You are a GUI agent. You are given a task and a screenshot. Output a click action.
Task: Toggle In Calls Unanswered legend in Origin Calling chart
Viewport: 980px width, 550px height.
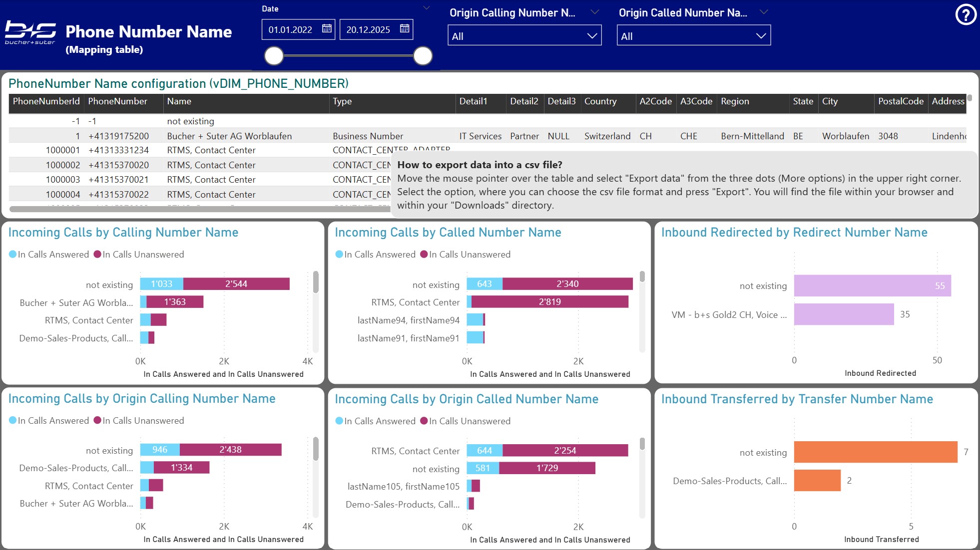pos(139,421)
